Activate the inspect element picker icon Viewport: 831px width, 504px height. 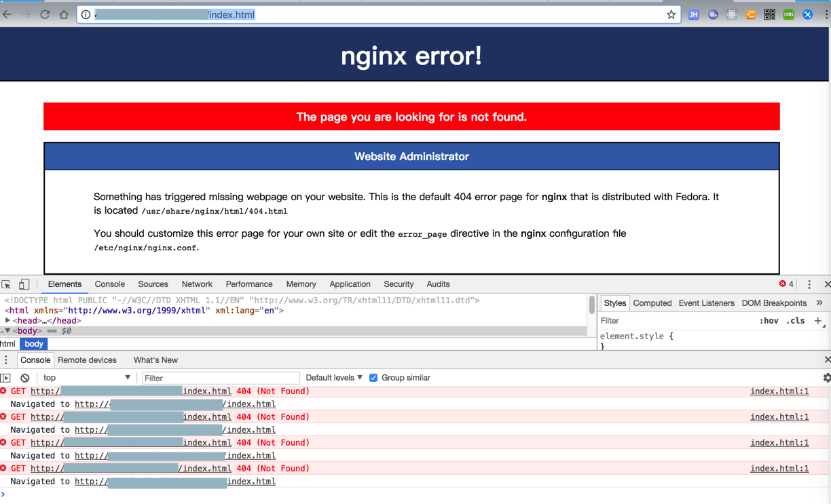tap(6, 285)
